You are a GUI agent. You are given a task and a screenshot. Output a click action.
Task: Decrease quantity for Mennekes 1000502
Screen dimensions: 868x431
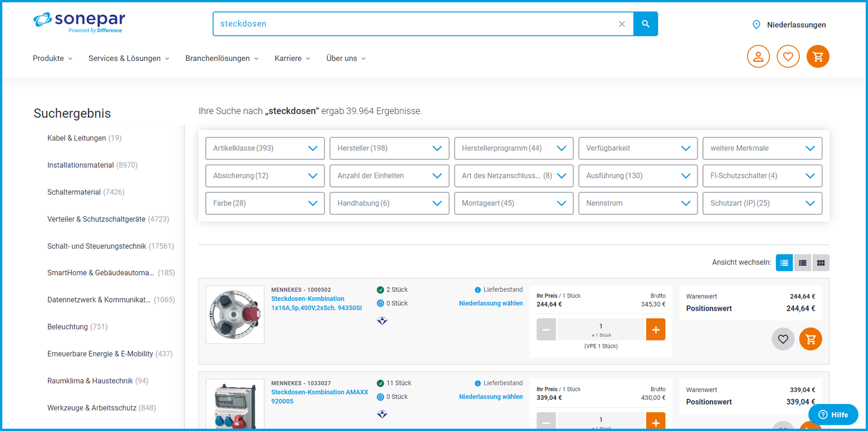pyautogui.click(x=546, y=329)
